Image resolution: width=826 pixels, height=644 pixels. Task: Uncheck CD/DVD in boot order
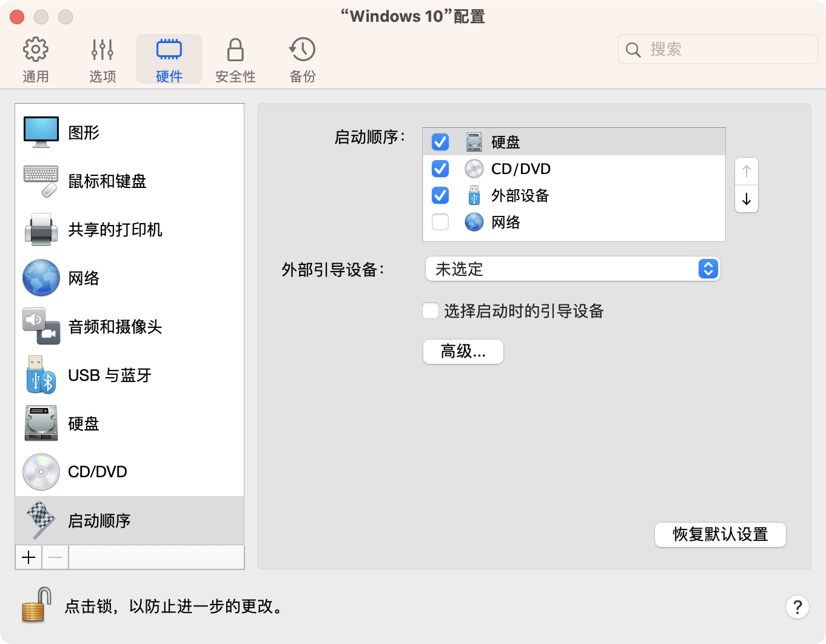tap(440, 169)
